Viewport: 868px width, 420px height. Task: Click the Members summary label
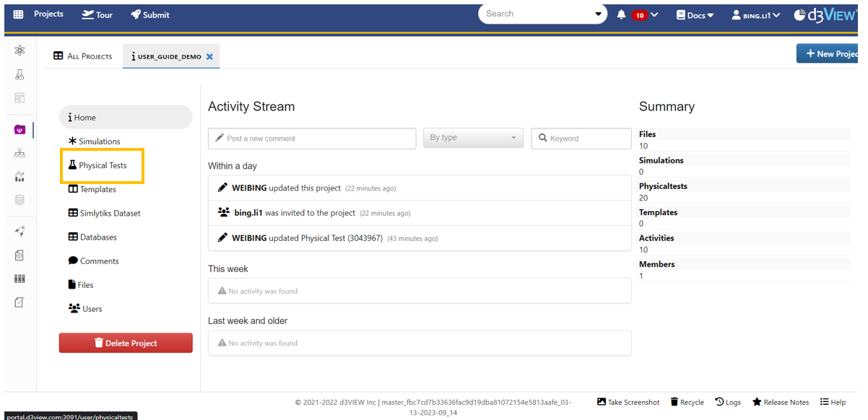coord(656,264)
